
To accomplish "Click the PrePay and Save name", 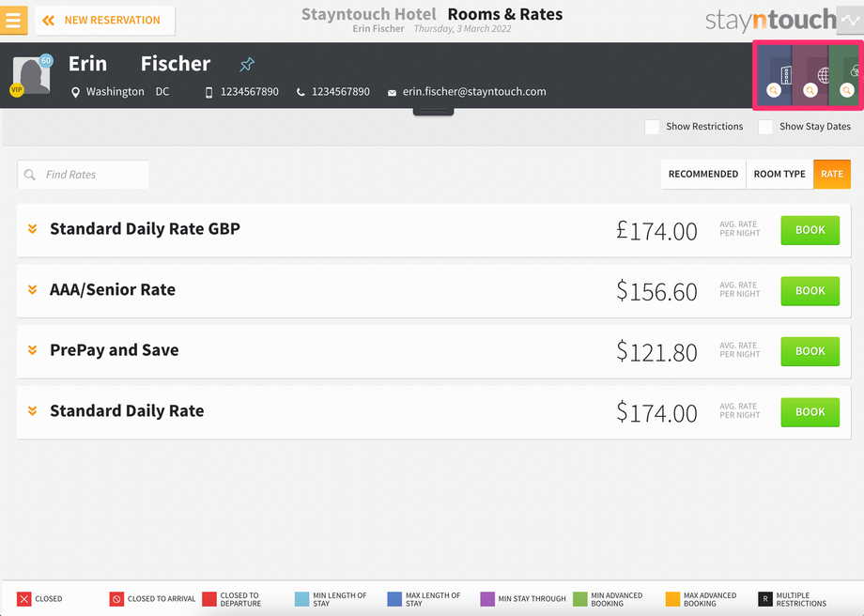I will pyautogui.click(x=114, y=350).
